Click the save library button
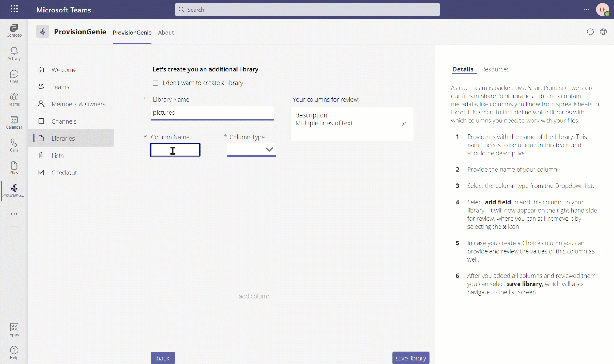Screen dimensions: 614x364 coord(411,358)
